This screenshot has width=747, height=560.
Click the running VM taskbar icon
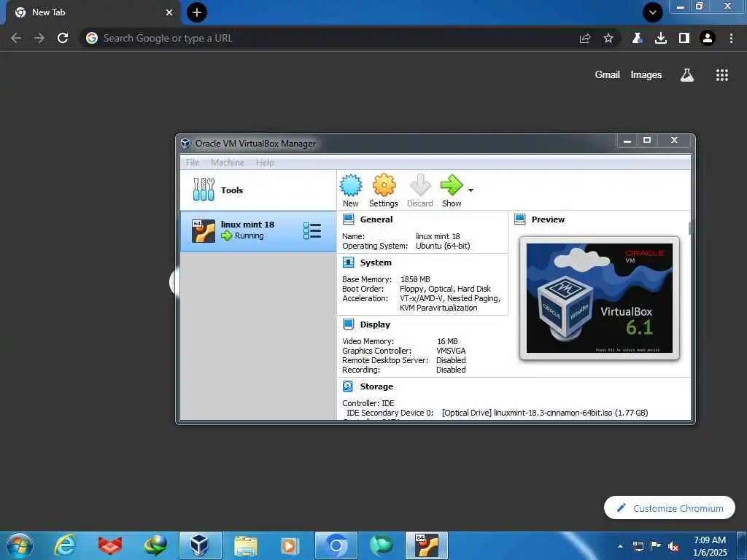click(426, 545)
